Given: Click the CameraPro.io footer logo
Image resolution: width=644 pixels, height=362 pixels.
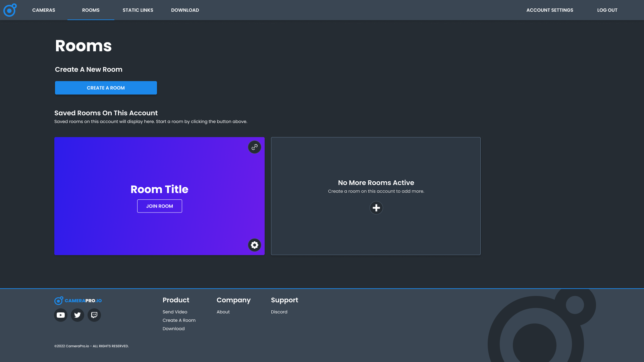Looking at the screenshot, I should point(78,301).
